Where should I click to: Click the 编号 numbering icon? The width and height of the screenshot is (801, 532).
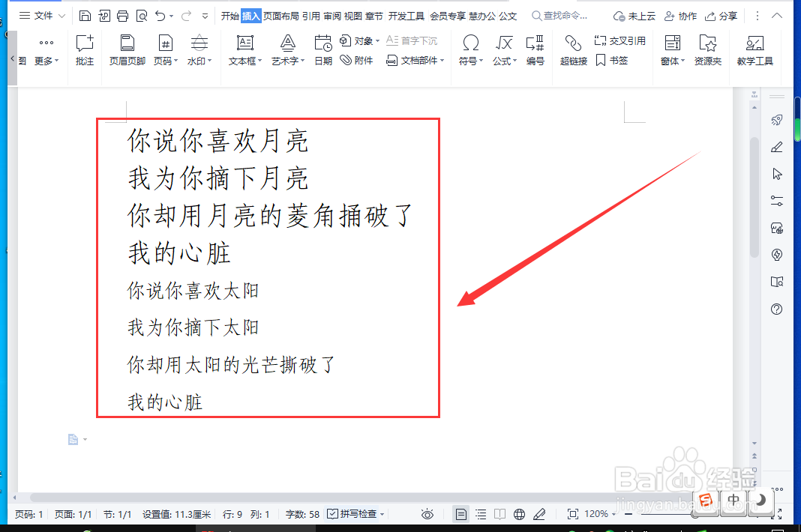click(535, 51)
